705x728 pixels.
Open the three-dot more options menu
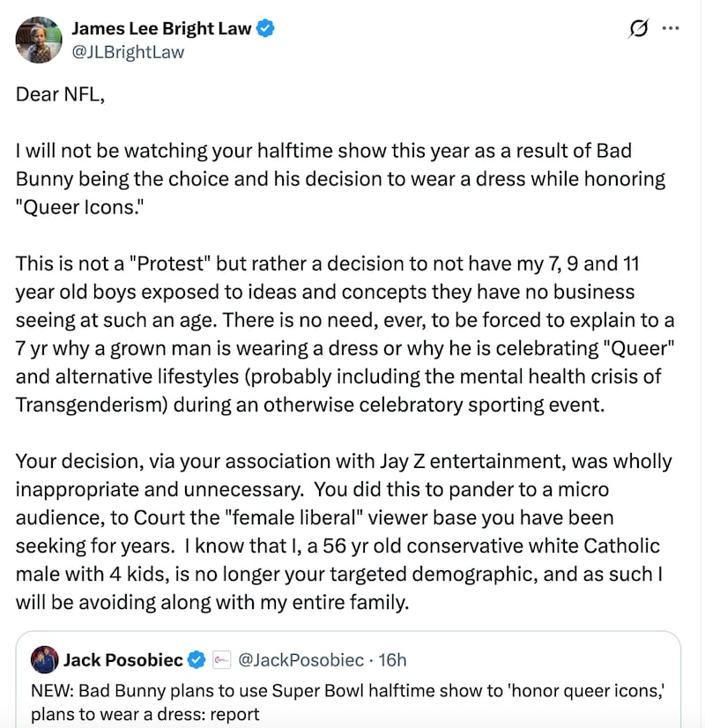(671, 29)
